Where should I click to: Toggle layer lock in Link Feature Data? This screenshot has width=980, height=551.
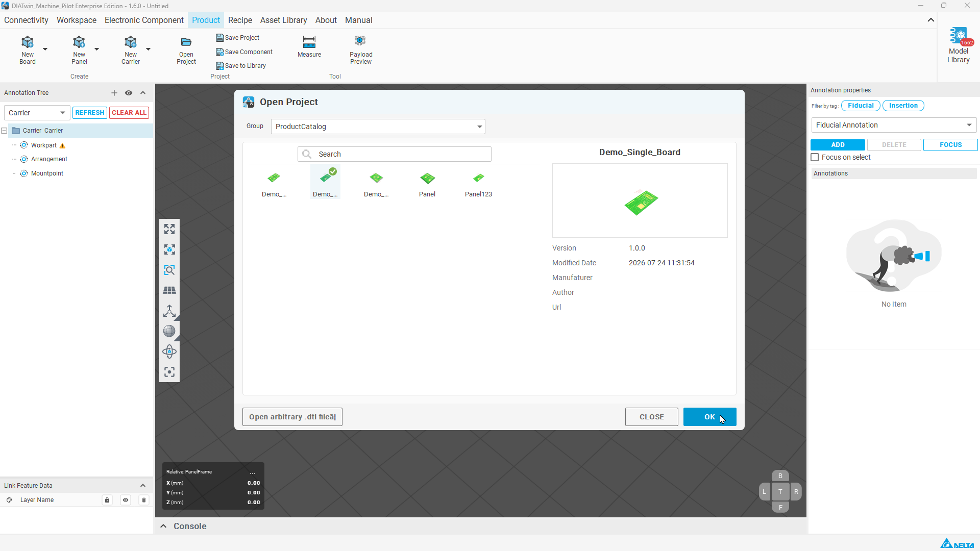[x=107, y=500]
